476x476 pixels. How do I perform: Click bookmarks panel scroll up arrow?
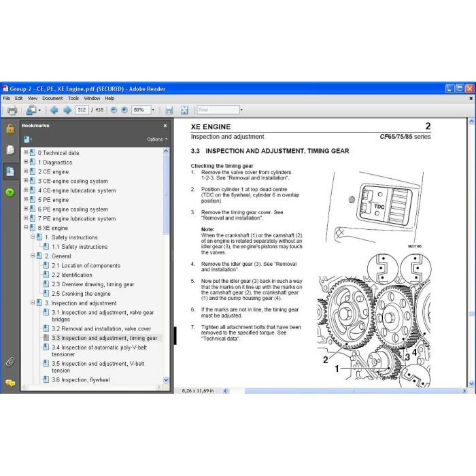tap(166, 151)
